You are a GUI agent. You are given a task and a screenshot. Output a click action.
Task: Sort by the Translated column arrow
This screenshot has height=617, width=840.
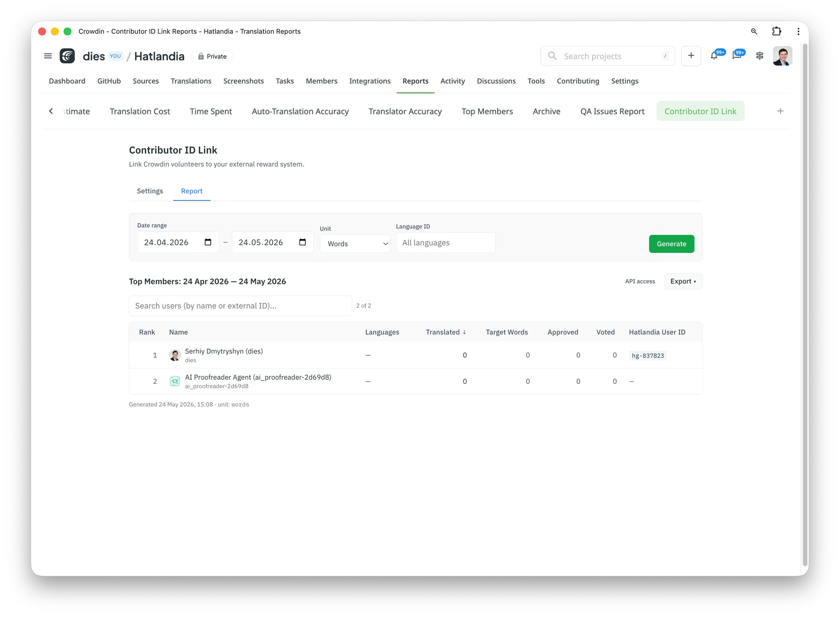click(x=464, y=333)
